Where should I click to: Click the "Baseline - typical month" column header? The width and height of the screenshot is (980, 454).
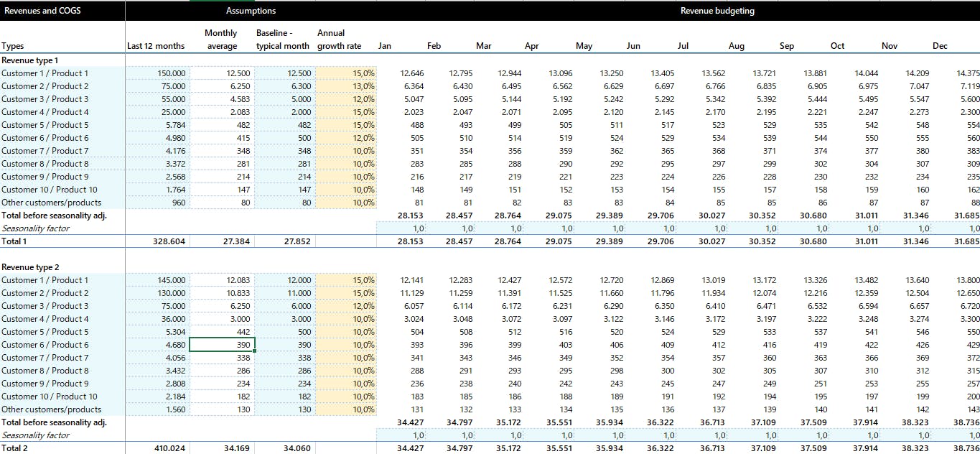click(x=283, y=40)
